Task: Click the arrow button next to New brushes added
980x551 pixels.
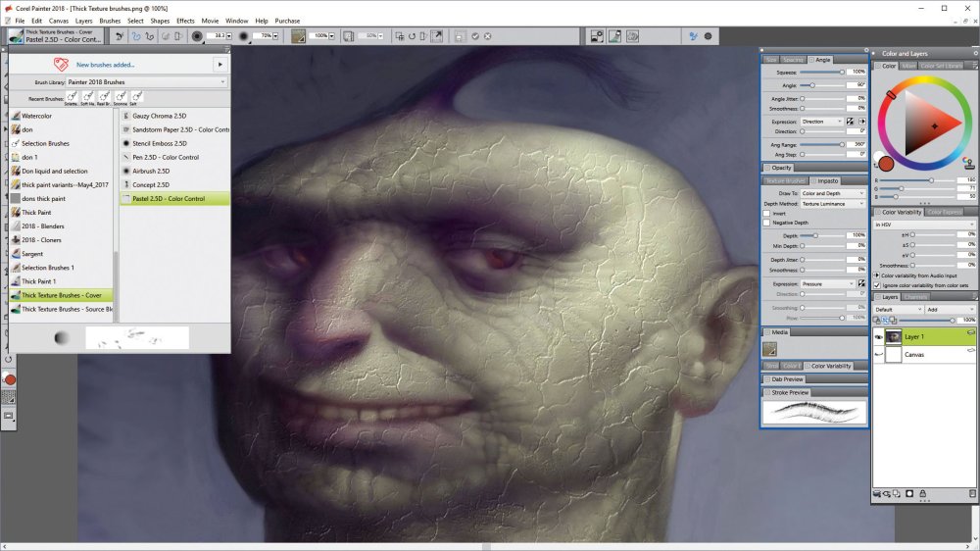Action: point(220,65)
